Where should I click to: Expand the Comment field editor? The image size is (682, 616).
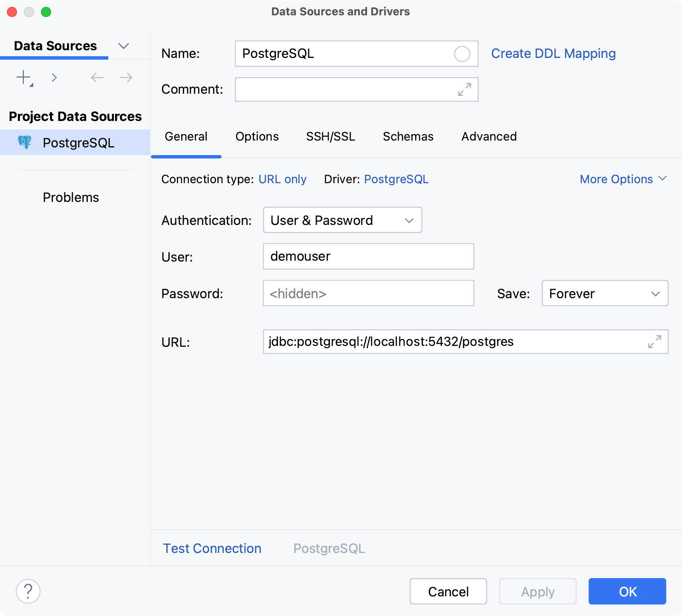(x=465, y=89)
